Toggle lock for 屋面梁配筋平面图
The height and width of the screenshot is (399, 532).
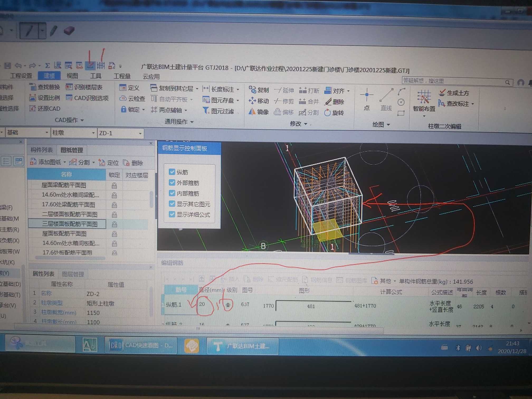[114, 186]
